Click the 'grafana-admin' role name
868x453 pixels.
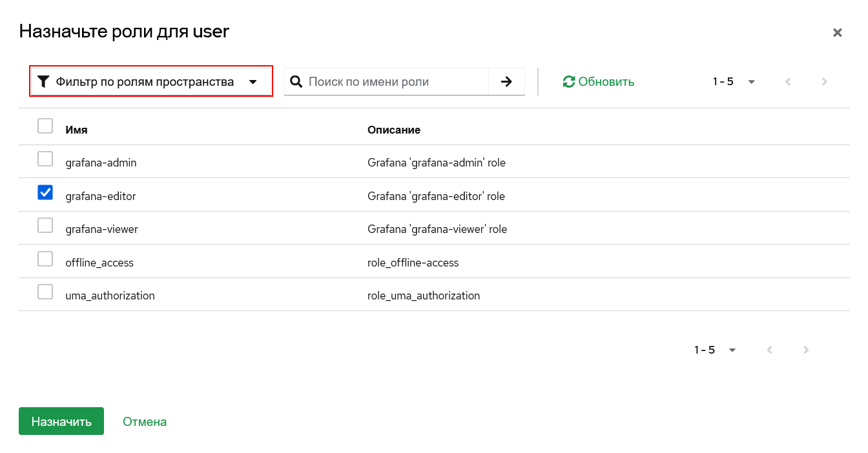(101, 163)
